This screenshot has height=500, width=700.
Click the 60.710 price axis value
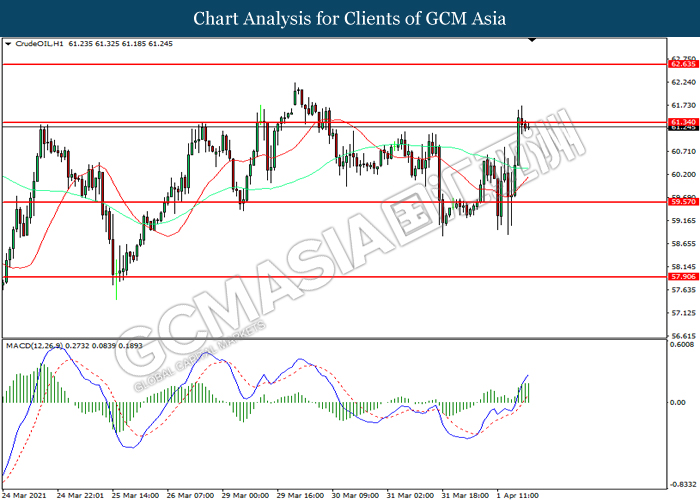coord(683,151)
